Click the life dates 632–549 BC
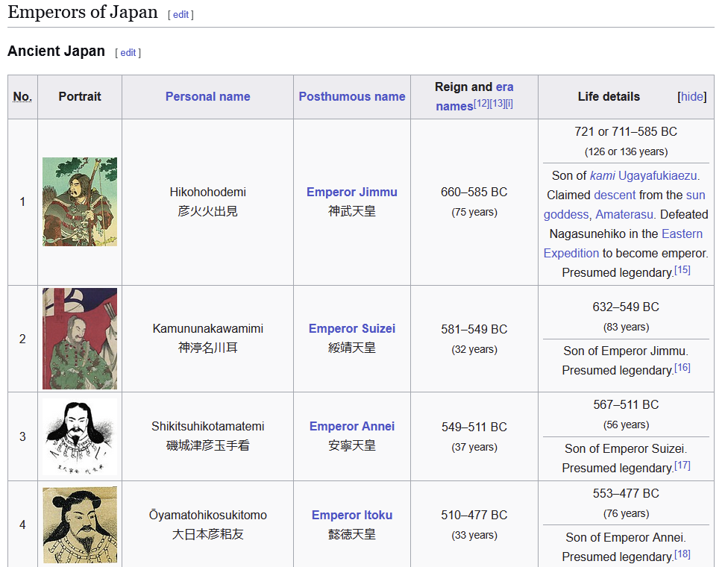The width and height of the screenshot is (728, 567). click(x=626, y=307)
